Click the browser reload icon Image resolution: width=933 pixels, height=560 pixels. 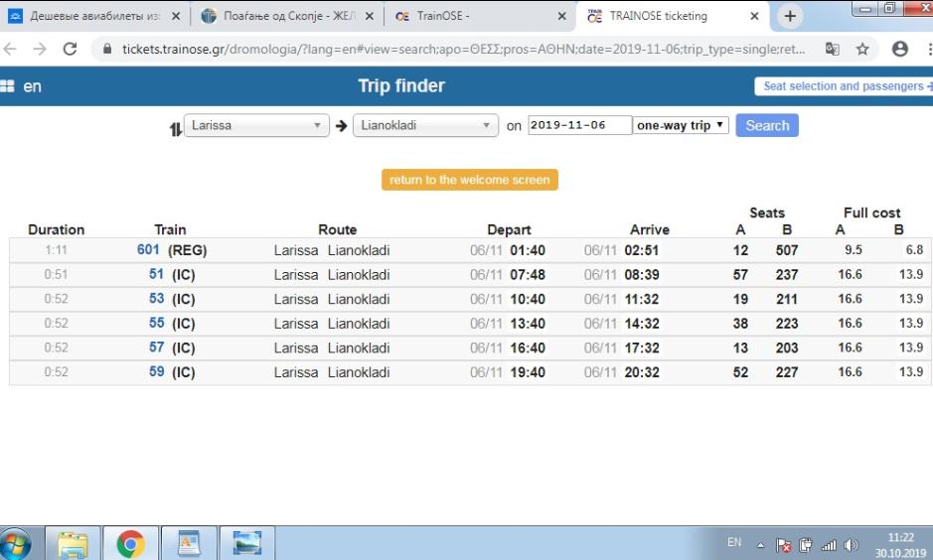pyautogui.click(x=70, y=49)
